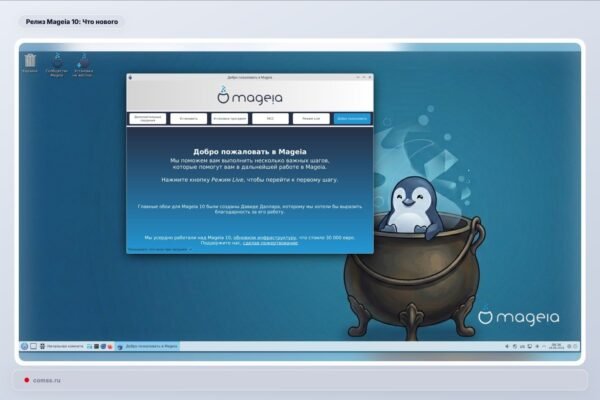Open the Дополнительные сведения tab
The image size is (600, 400).
tap(148, 119)
